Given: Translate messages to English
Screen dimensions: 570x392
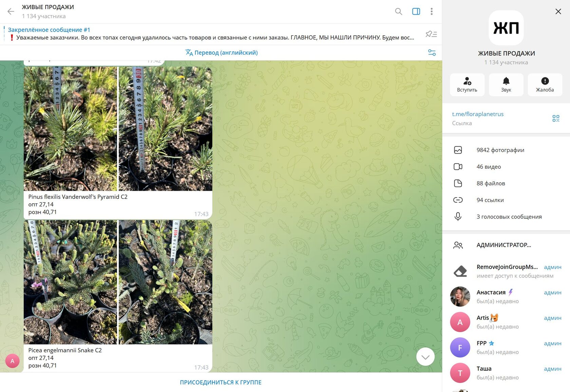Looking at the screenshot, I should pyautogui.click(x=221, y=53).
